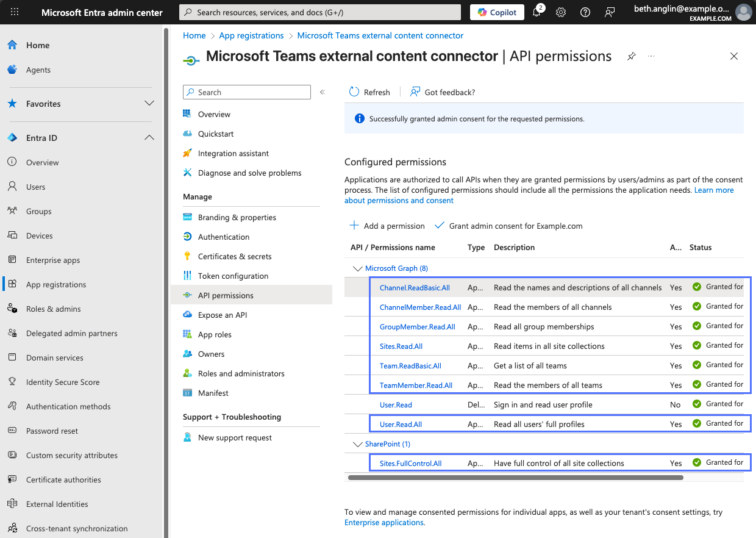Click the feedback person icon in header
Image resolution: width=756 pixels, height=538 pixels.
pos(610,12)
